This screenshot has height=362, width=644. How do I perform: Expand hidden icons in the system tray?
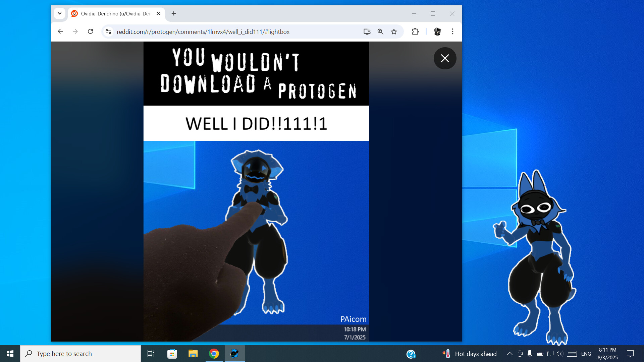509,354
